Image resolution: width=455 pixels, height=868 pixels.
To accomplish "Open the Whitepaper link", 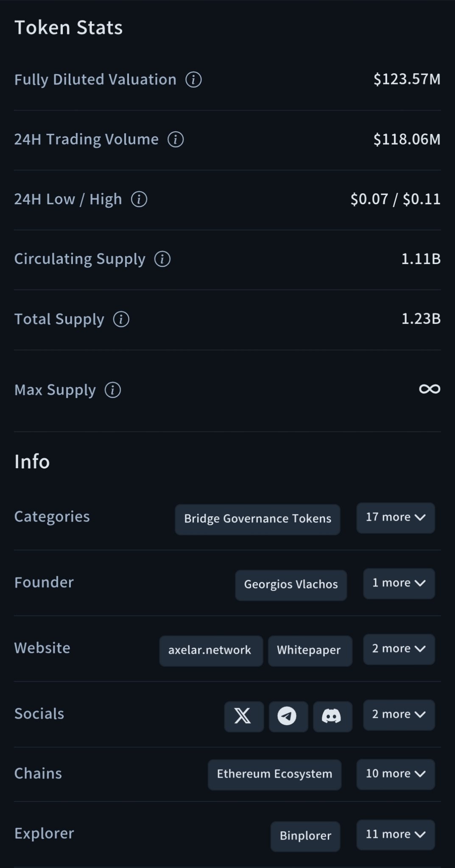I will (x=310, y=650).
